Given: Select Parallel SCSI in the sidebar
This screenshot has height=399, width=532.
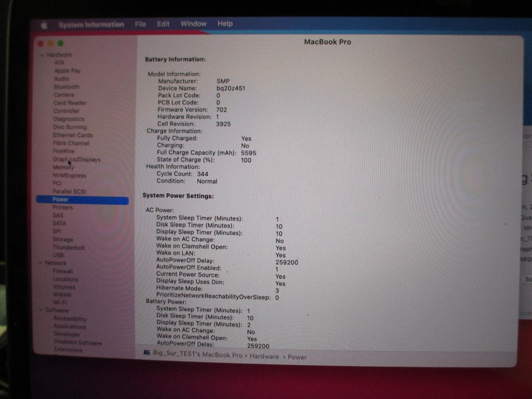Looking at the screenshot, I should [69, 191].
